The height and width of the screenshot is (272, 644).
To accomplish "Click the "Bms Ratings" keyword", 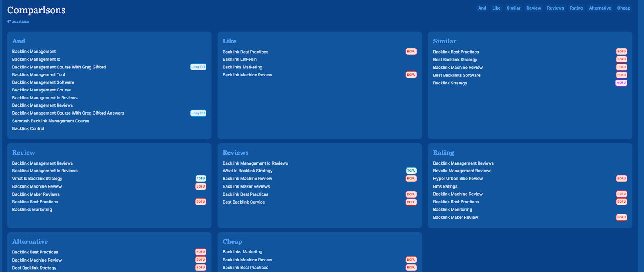I will pyautogui.click(x=445, y=186).
